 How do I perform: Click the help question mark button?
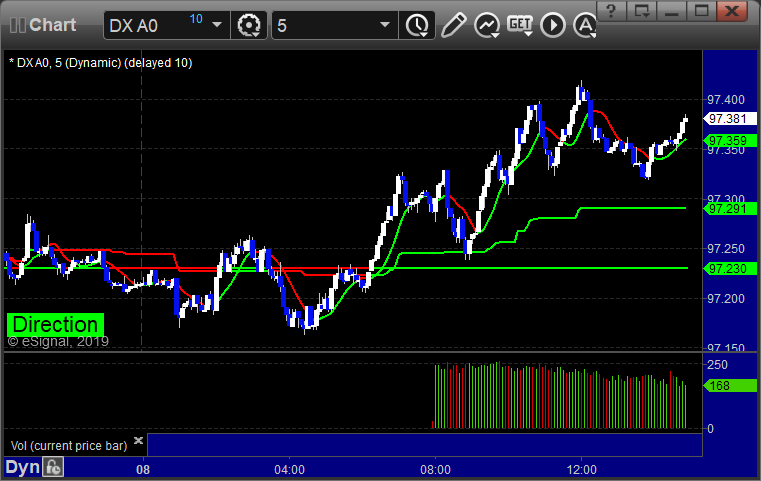point(611,11)
